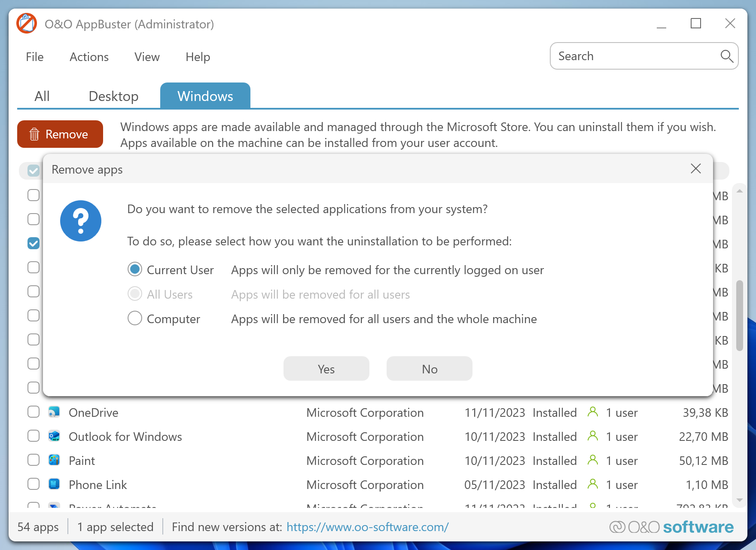Click the 05/11/2023 date for Phone Link

click(x=495, y=485)
